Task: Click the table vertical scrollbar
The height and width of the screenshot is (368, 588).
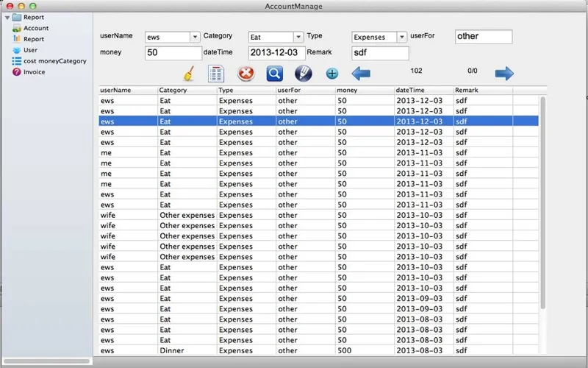Action: [x=542, y=203]
